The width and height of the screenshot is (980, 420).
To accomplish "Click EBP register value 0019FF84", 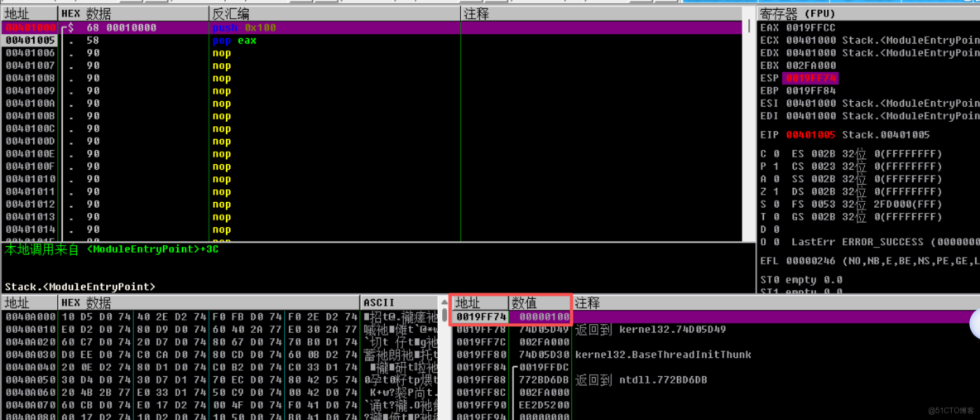I will click(x=810, y=91).
